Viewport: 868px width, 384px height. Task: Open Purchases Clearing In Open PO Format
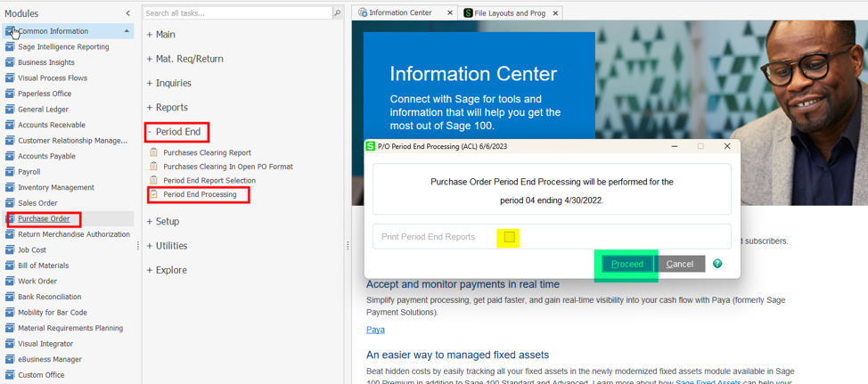(x=228, y=167)
